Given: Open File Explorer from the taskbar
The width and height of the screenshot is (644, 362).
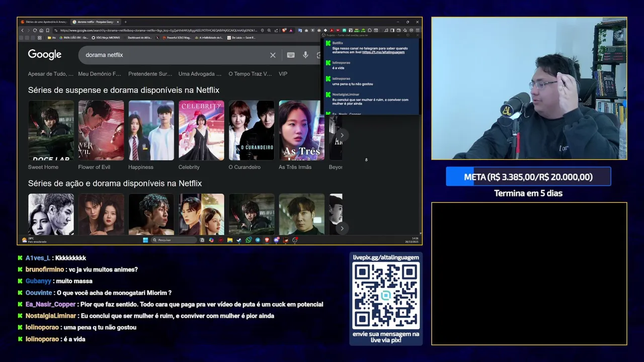Looking at the screenshot, I should point(230,240).
